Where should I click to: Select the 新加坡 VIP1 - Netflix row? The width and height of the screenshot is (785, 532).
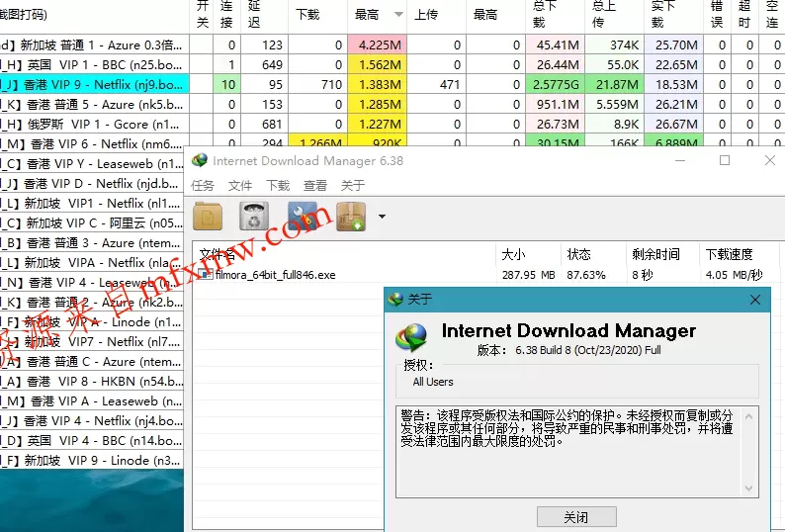pyautogui.click(x=92, y=204)
